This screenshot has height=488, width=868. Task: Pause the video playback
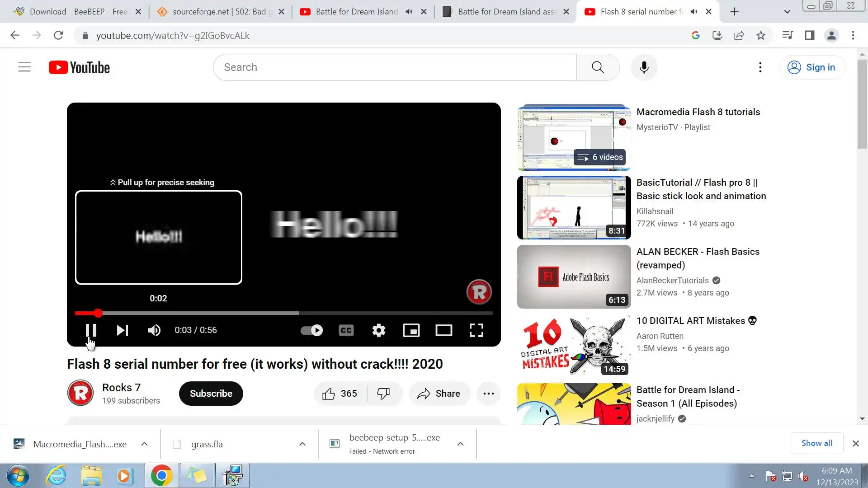91,330
